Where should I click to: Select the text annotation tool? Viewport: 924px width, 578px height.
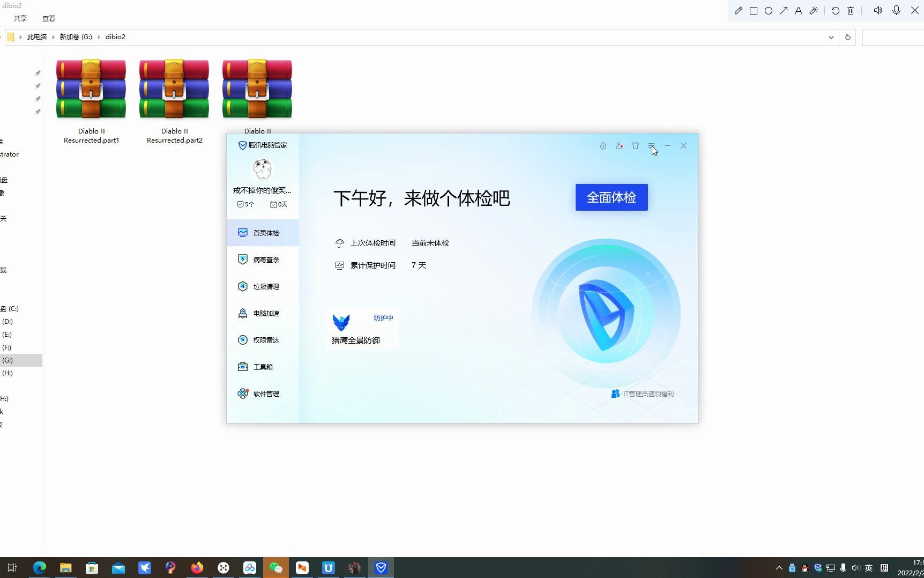coord(799,11)
